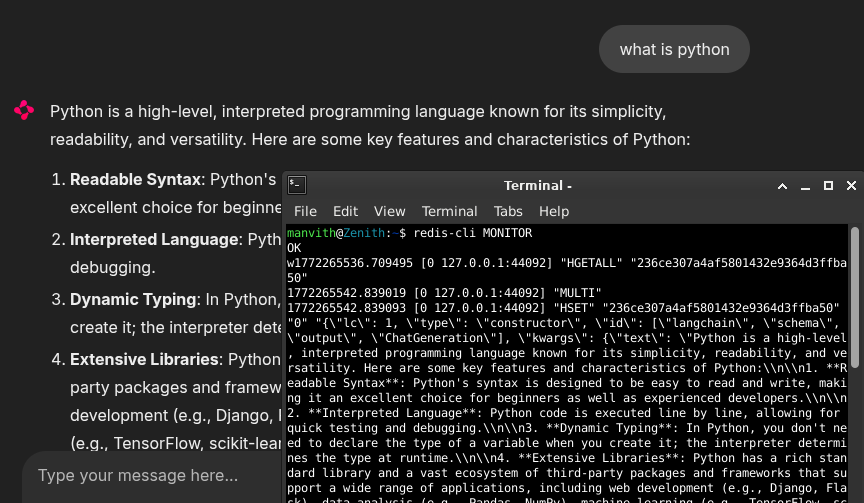This screenshot has width=864, height=503.
Task: Click the terminal roll-up arrow button
Action: 782,186
